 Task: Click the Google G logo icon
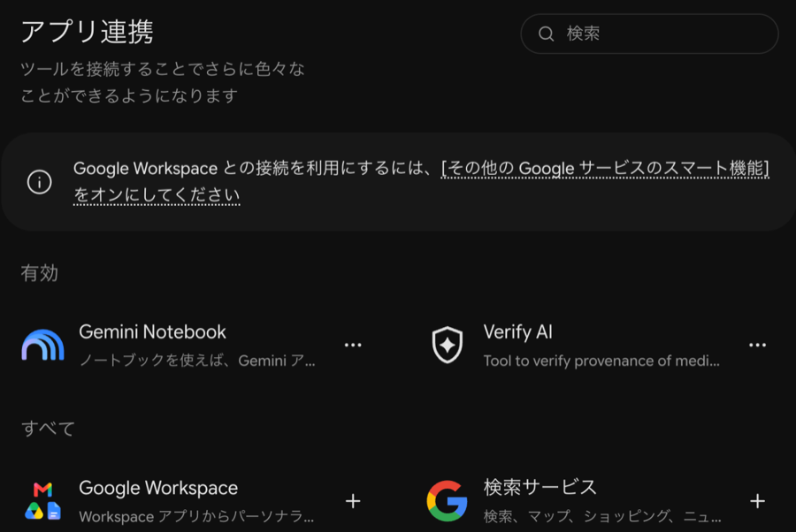tap(448, 501)
